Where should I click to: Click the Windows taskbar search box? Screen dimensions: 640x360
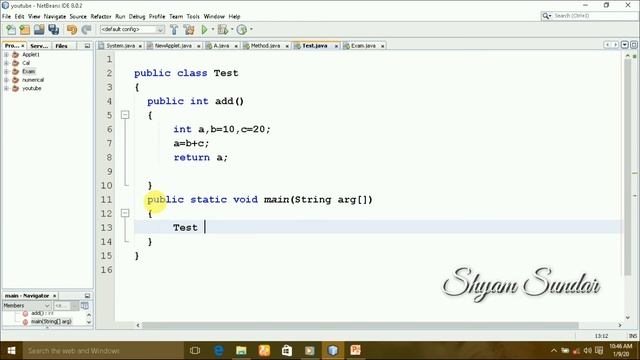[102, 351]
